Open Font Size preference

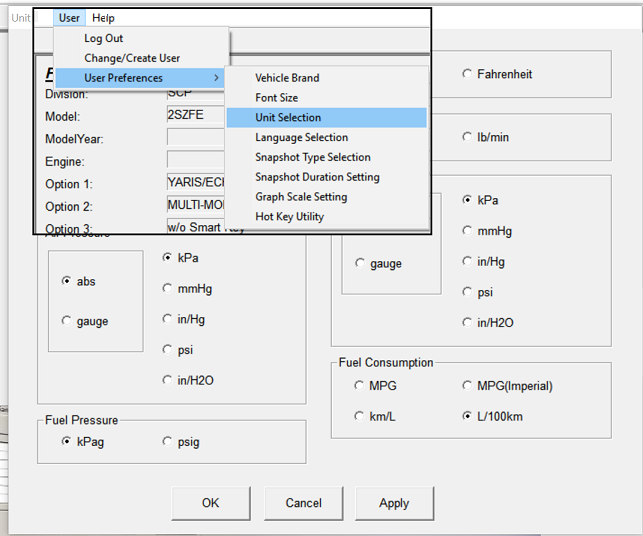[276, 98]
